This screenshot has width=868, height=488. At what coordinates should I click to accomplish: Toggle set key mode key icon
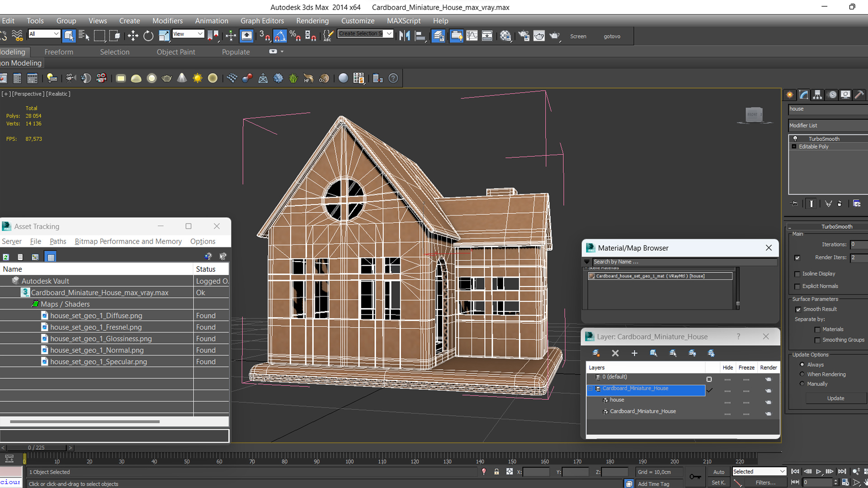pyautogui.click(x=695, y=477)
